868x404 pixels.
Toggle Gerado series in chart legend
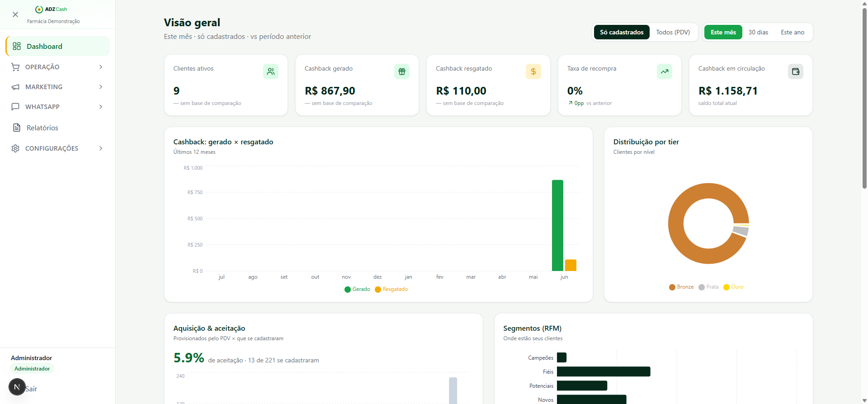pyautogui.click(x=357, y=290)
